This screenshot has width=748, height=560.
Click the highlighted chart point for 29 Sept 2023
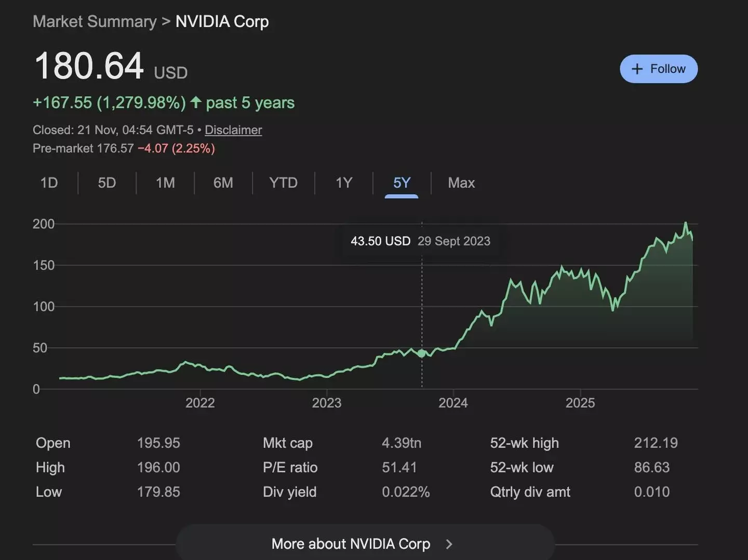(x=421, y=353)
